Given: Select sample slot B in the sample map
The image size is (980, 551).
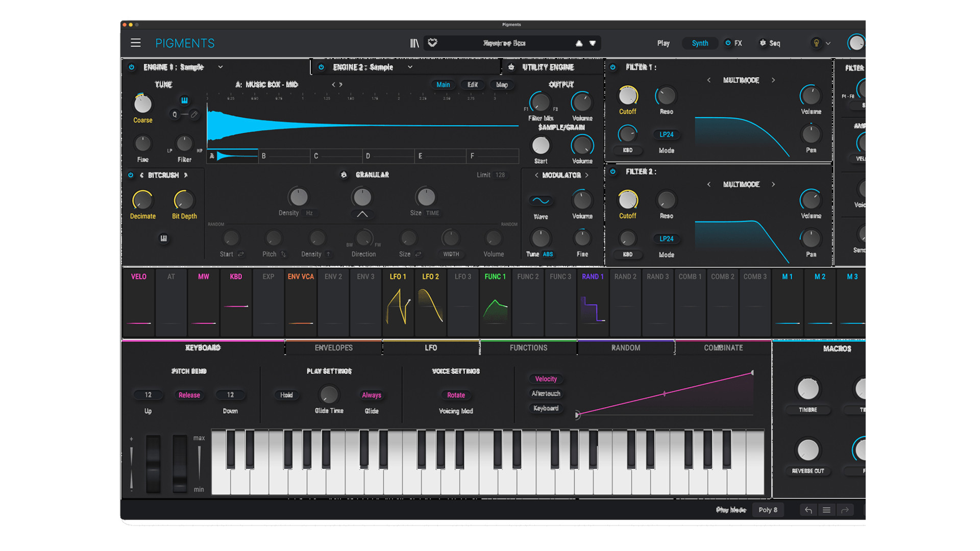Looking at the screenshot, I should point(284,156).
